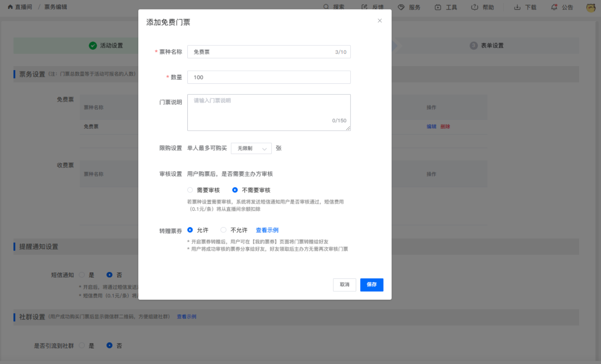Open the 公告 notification bell icon
601x364 pixels.
(x=554, y=7)
